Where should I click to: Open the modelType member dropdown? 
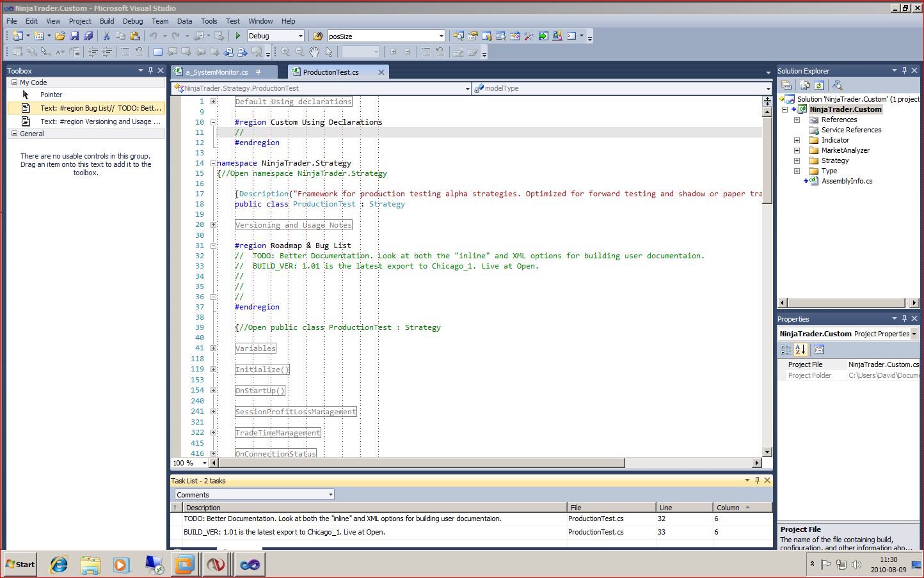[768, 88]
